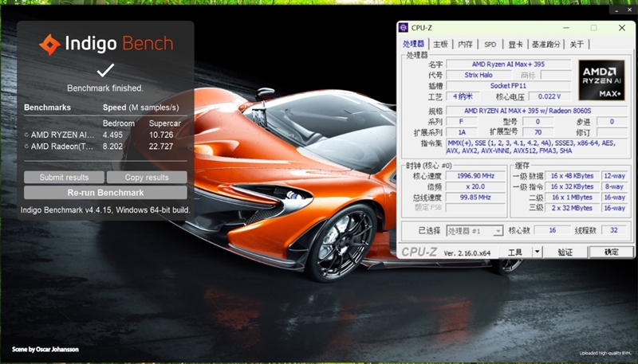
Task: Click the AMD Radeon benchmark row label
Action: click(x=62, y=147)
